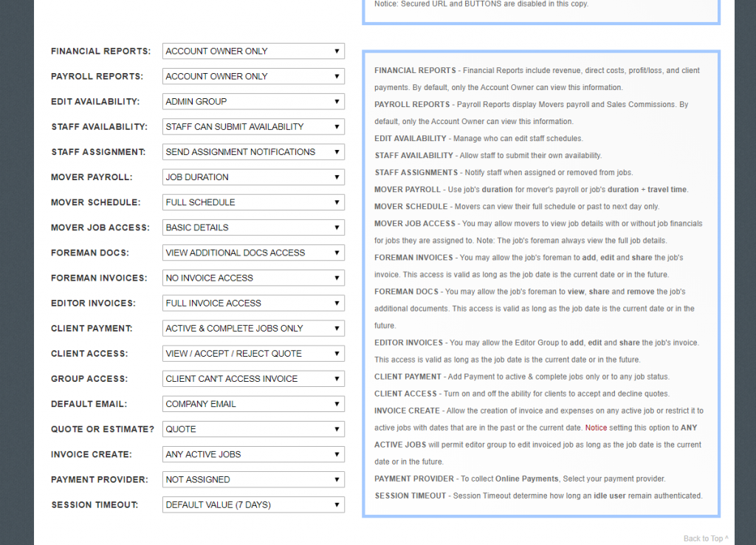The height and width of the screenshot is (545, 756).
Task: Expand the Editor Invoices dropdown
Action: pos(253,303)
